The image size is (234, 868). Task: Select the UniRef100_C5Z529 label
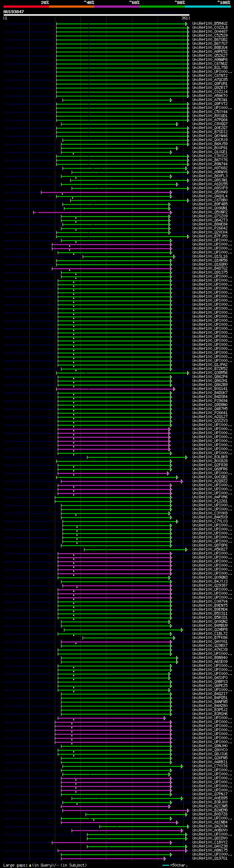(x=210, y=36)
